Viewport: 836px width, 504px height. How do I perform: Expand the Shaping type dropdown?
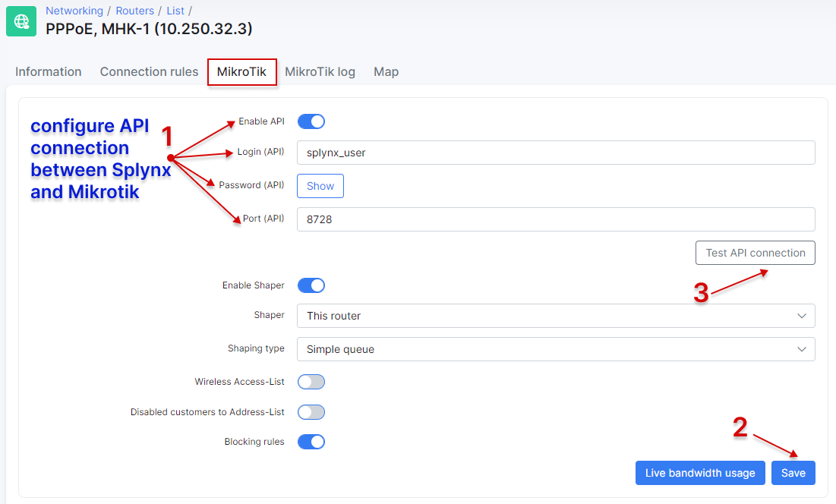556,348
